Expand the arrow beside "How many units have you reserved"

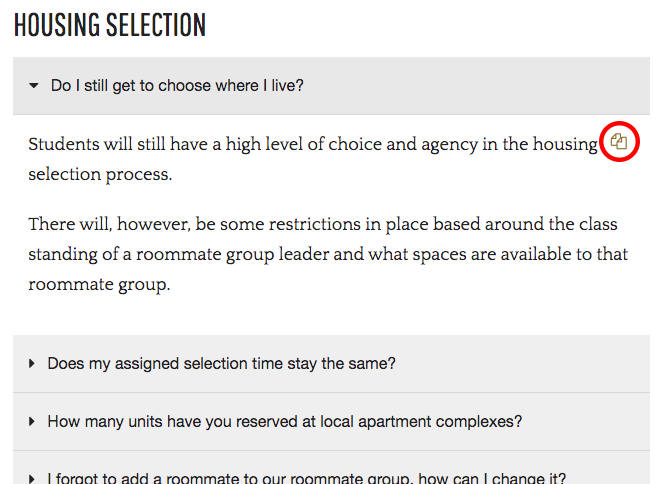[x=31, y=422]
